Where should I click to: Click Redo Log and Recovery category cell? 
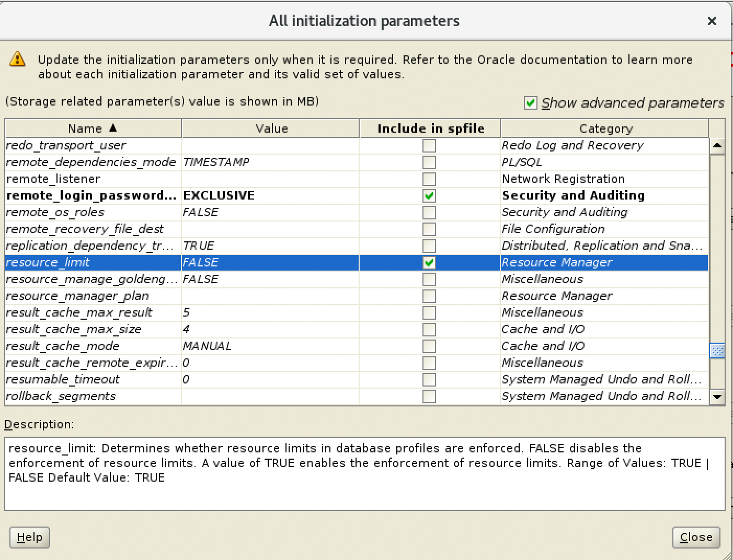point(604,145)
